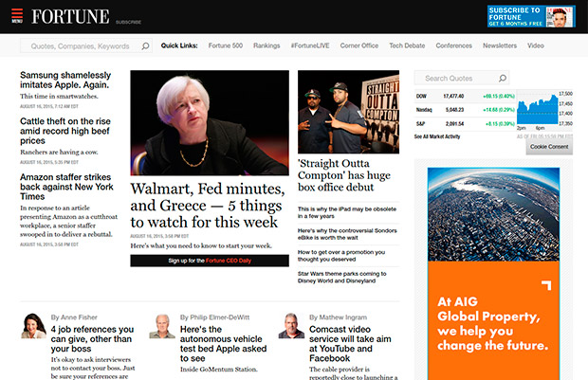Click the DOW row in market table
The image size is (588, 380).
click(465, 97)
